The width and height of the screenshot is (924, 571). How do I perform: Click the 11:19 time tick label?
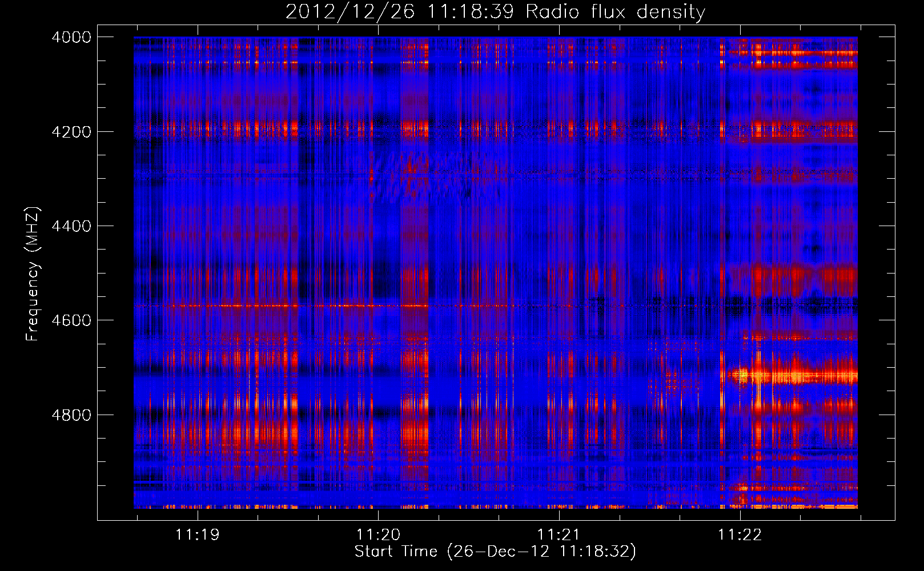pyautogui.click(x=198, y=534)
